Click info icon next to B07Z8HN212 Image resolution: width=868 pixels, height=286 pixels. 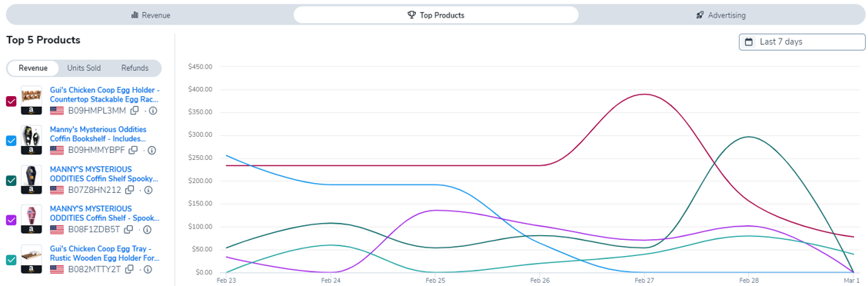tap(148, 190)
